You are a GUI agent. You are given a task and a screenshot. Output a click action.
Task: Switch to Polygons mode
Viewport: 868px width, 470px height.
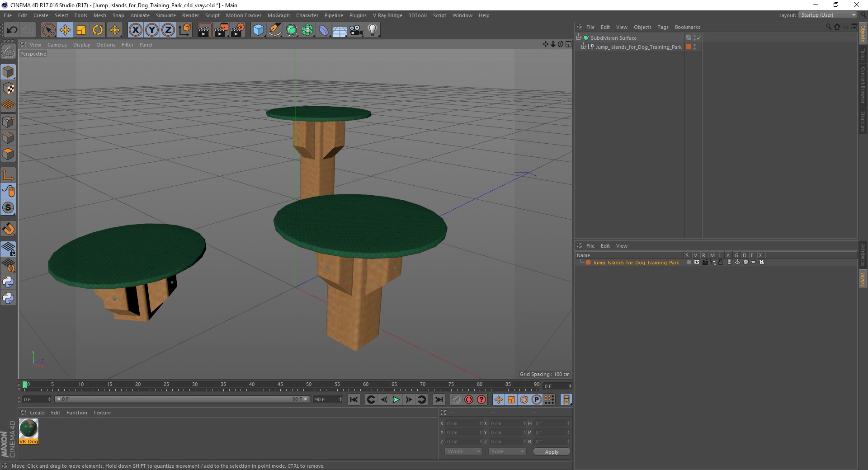8,155
